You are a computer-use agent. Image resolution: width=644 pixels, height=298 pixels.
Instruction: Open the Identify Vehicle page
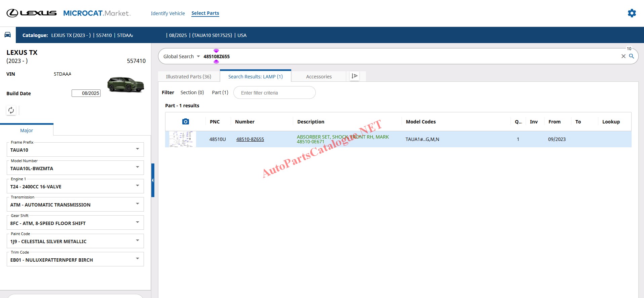point(167,13)
